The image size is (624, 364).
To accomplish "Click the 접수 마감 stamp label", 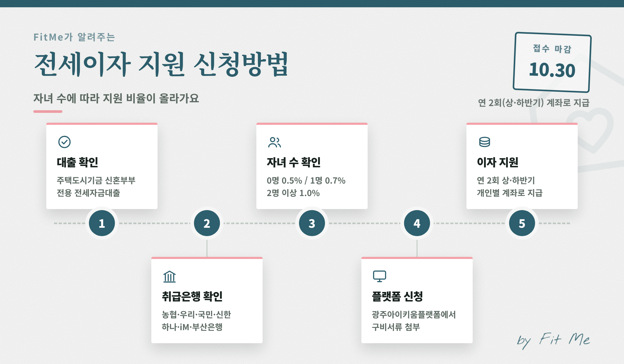I will point(552,49).
